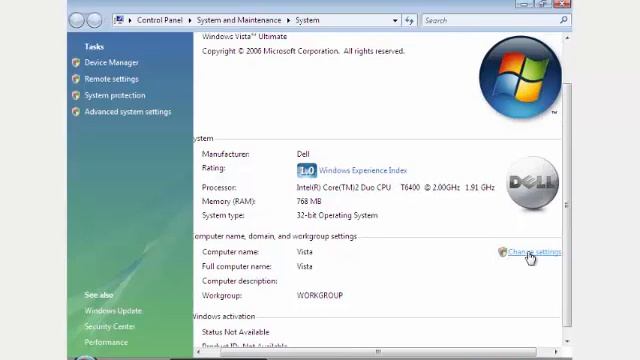The image size is (640, 360).
Task: Click the 32-bit Operating System text
Action: 337,216
